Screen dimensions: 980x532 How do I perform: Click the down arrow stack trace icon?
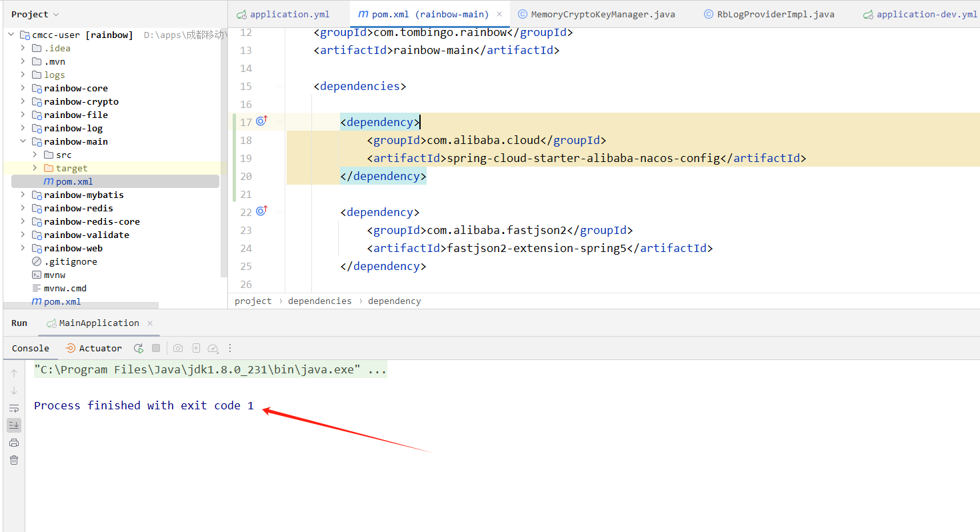(14, 391)
